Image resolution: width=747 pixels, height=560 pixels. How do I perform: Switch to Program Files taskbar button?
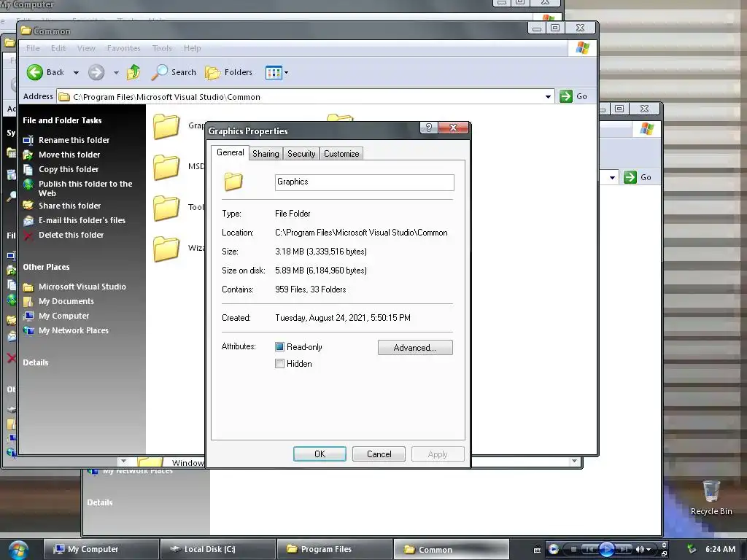[x=334, y=549]
